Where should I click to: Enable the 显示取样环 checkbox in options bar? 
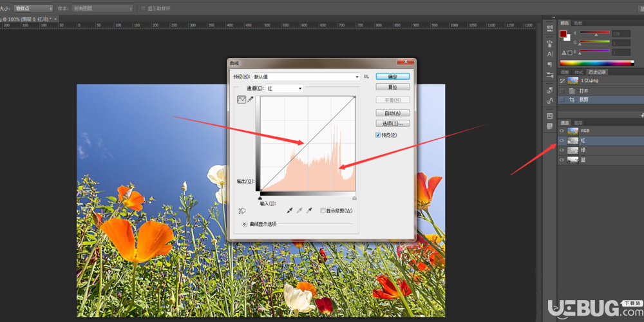[144, 8]
